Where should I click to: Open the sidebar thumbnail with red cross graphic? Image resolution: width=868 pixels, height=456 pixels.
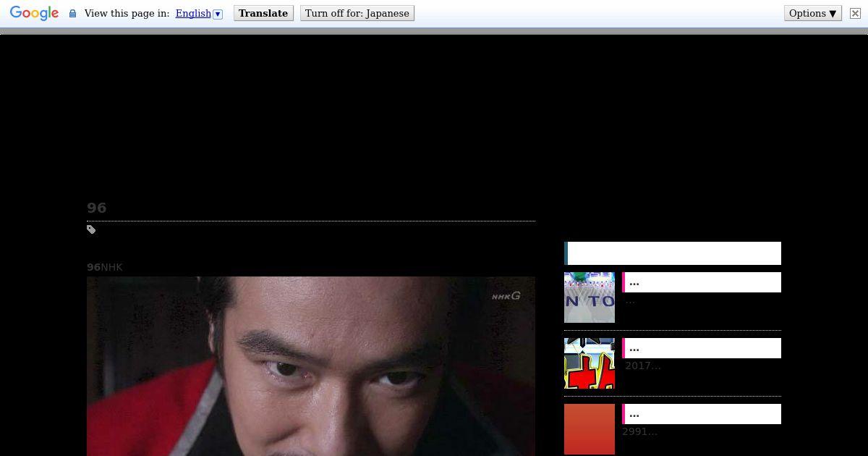tap(590, 363)
